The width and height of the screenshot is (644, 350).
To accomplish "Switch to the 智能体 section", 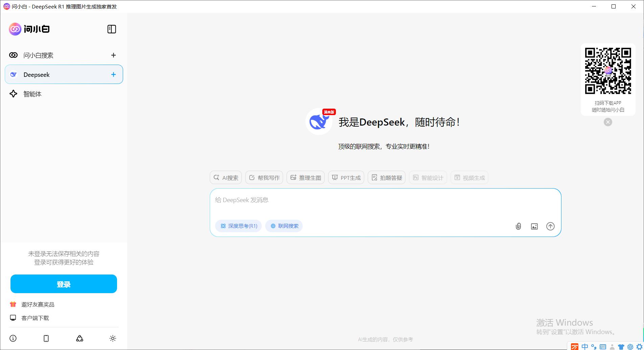I will pyautogui.click(x=32, y=94).
